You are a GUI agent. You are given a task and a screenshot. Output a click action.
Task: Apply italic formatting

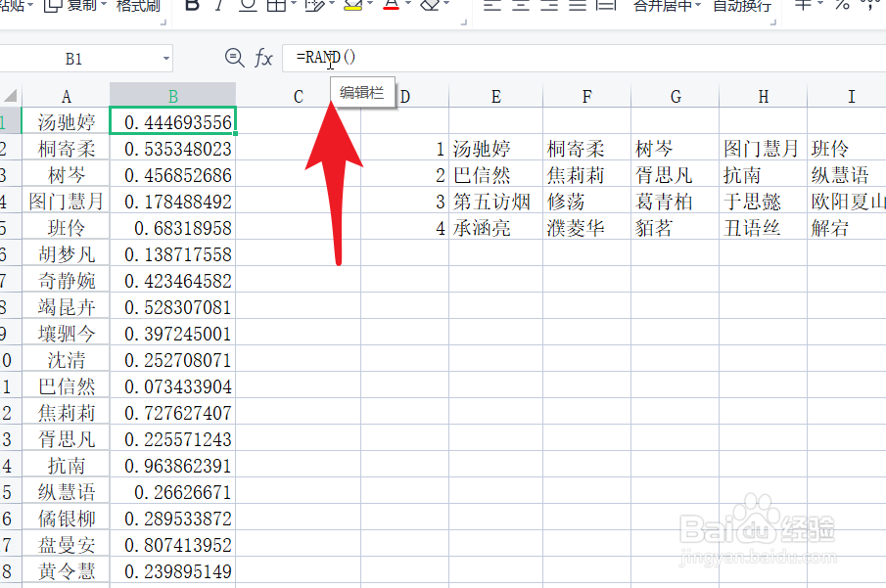pos(219,7)
